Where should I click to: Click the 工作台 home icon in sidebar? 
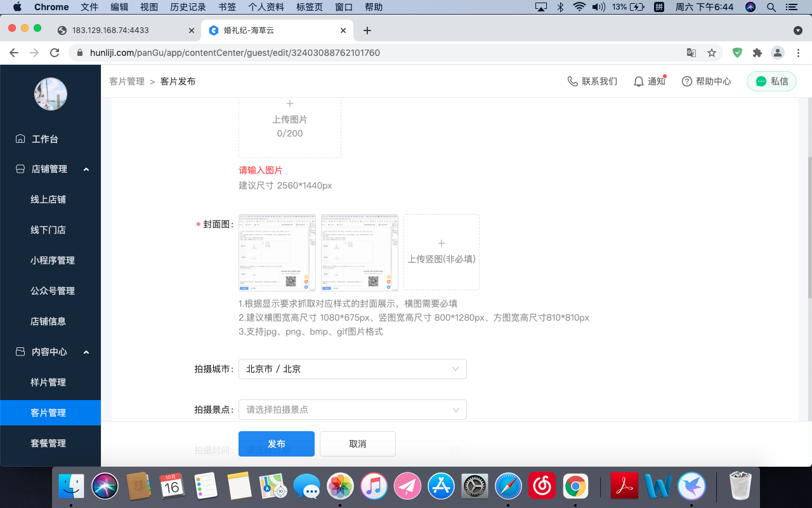point(20,139)
